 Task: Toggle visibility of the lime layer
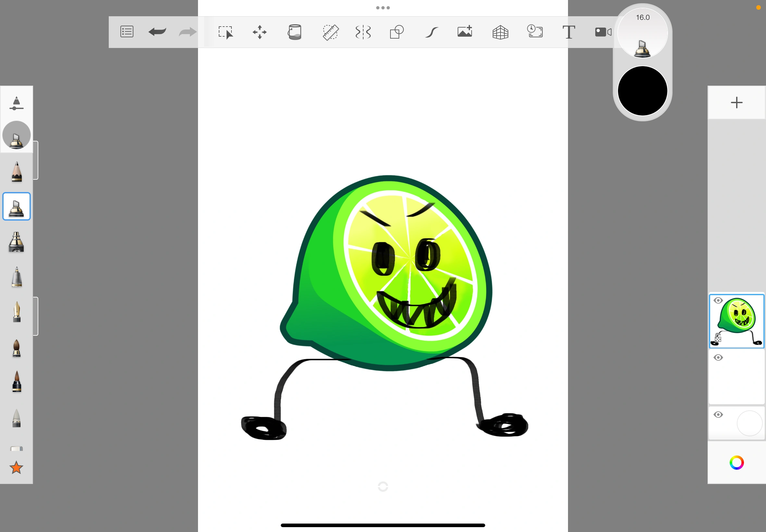(x=718, y=300)
